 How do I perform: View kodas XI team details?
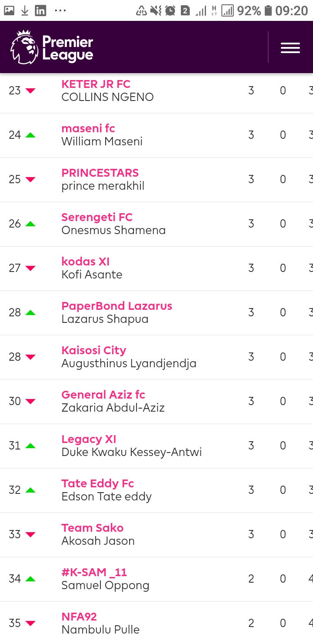[x=86, y=262]
